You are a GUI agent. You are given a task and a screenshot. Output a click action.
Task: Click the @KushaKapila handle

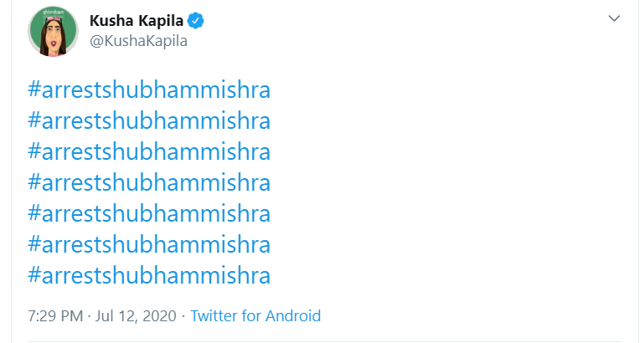point(138,41)
